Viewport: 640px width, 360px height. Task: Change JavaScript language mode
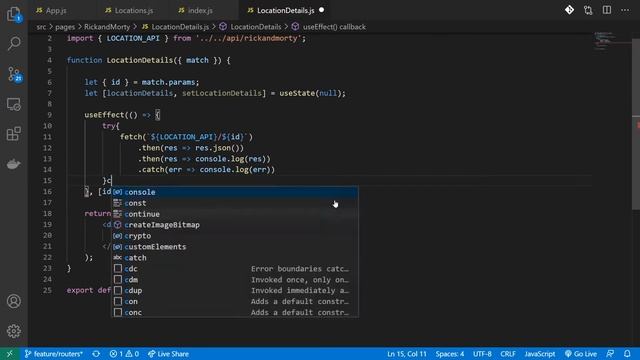[x=540, y=354]
